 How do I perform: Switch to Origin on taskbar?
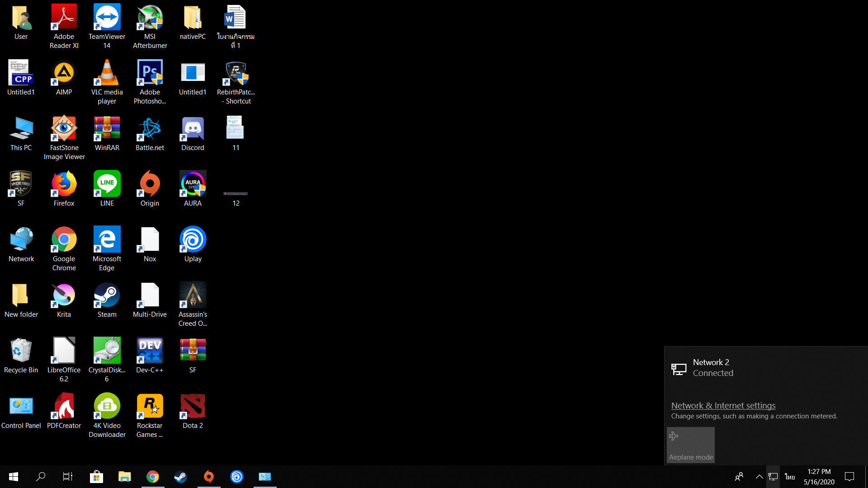[x=209, y=477]
